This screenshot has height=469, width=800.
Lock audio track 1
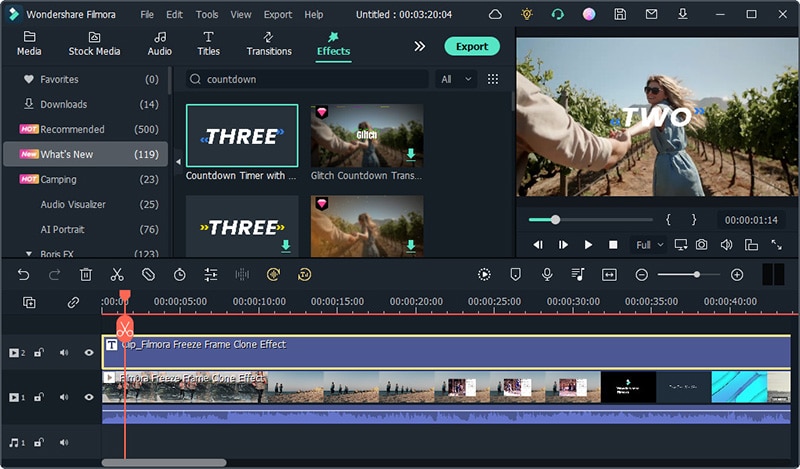point(39,442)
